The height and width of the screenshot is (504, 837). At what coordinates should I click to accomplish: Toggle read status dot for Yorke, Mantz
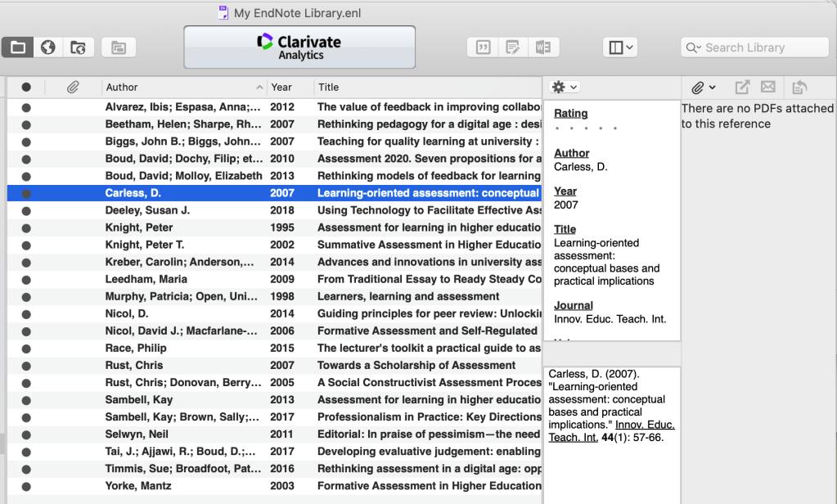(x=26, y=486)
